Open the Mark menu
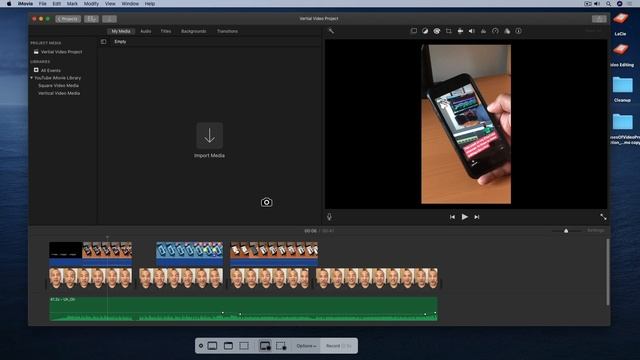Image resolution: width=640 pixels, height=360 pixels. point(72,4)
